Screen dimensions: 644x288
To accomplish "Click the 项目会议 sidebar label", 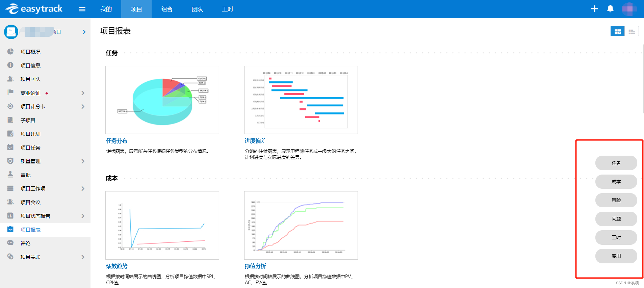I will [x=30, y=202].
